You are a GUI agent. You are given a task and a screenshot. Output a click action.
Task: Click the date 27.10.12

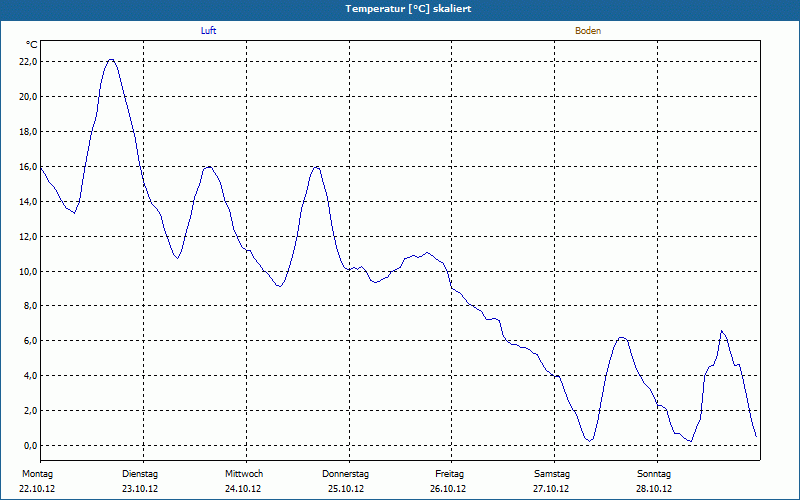tap(551, 489)
